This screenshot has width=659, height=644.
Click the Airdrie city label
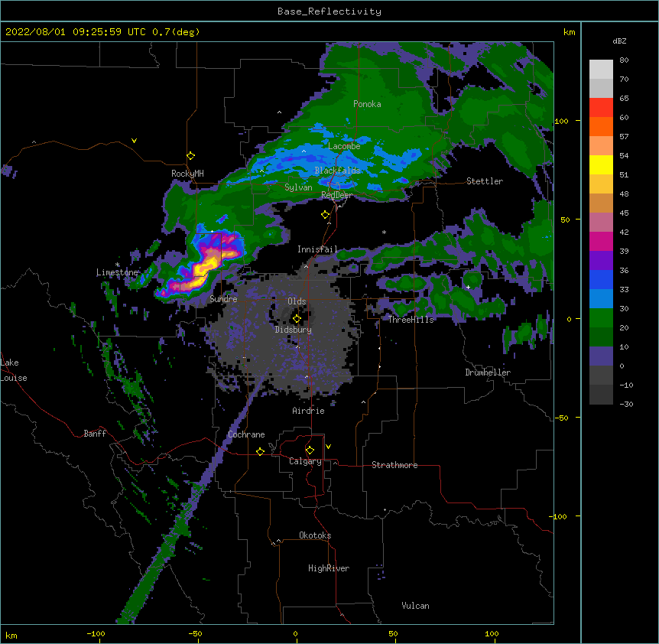pyautogui.click(x=309, y=411)
